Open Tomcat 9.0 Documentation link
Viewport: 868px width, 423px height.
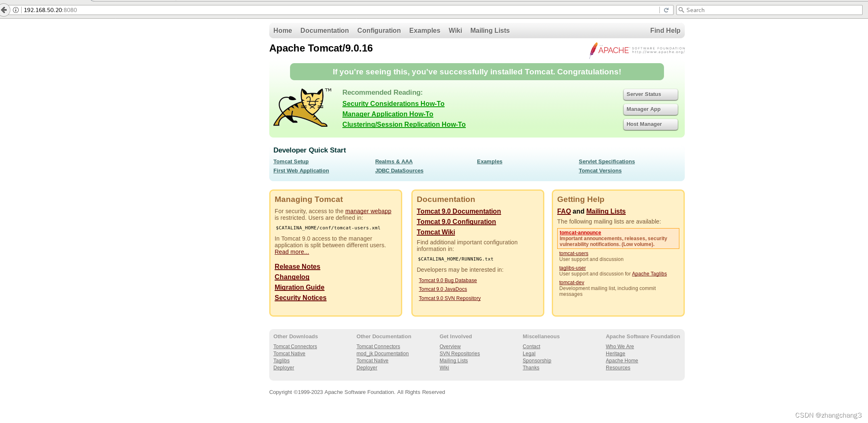coord(459,211)
